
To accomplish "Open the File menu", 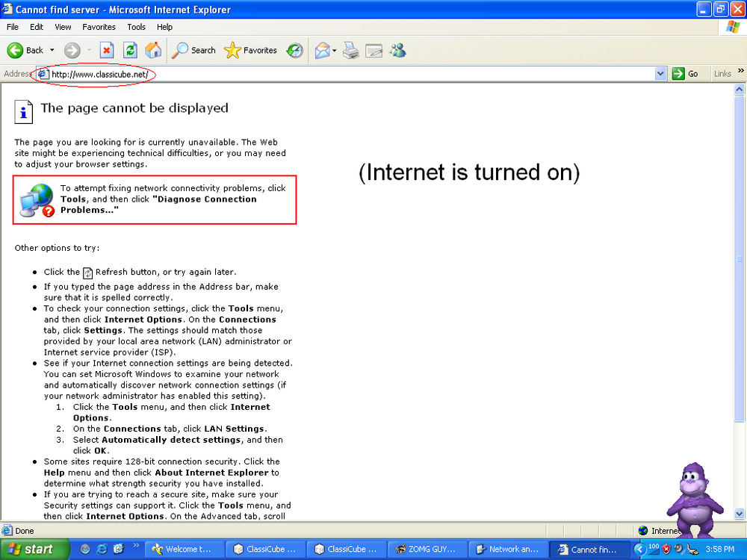I will pyautogui.click(x=13, y=27).
